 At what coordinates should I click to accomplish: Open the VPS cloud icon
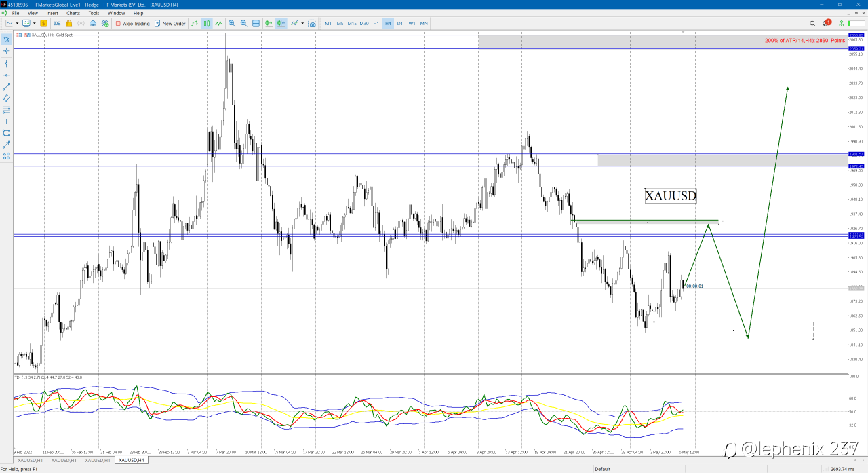(93, 23)
